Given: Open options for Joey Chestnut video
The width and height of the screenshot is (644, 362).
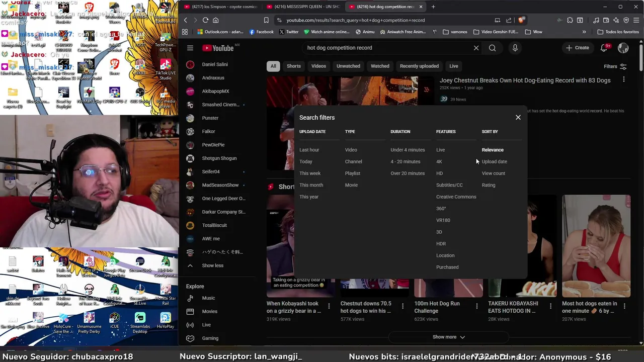Looking at the screenshot, I should pyautogui.click(x=623, y=79).
